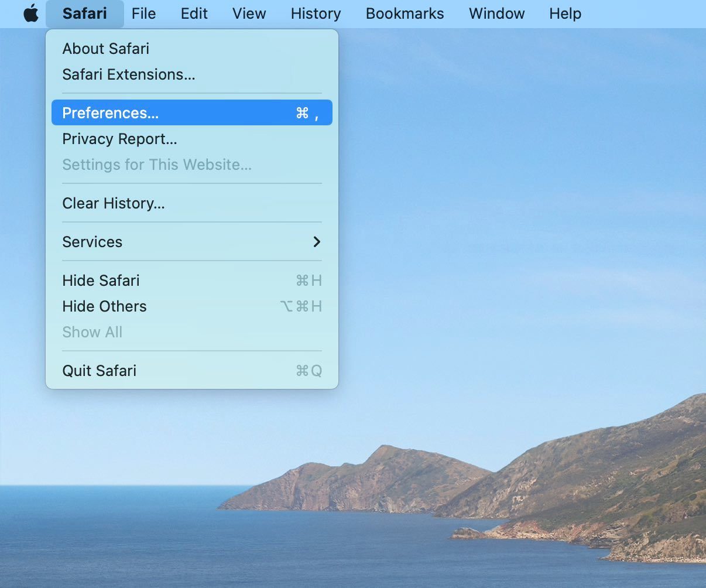Close the open Safari menu bar title
Screen dimensions: 706x588
click(x=85, y=13)
